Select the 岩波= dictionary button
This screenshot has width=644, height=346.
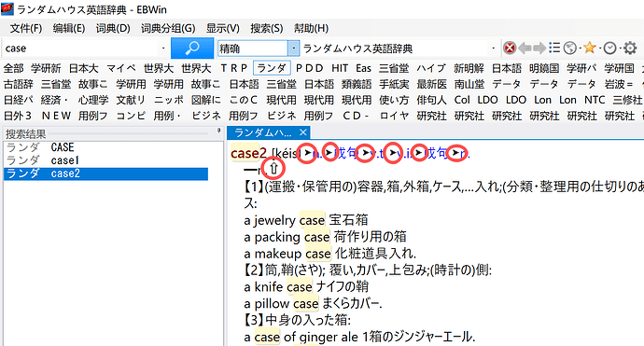point(618,84)
